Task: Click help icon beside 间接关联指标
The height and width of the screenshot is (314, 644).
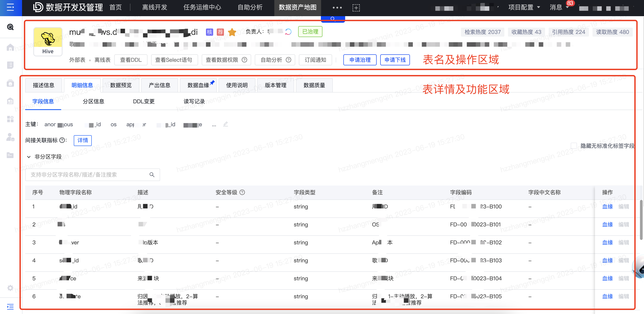Action: pyautogui.click(x=62, y=140)
